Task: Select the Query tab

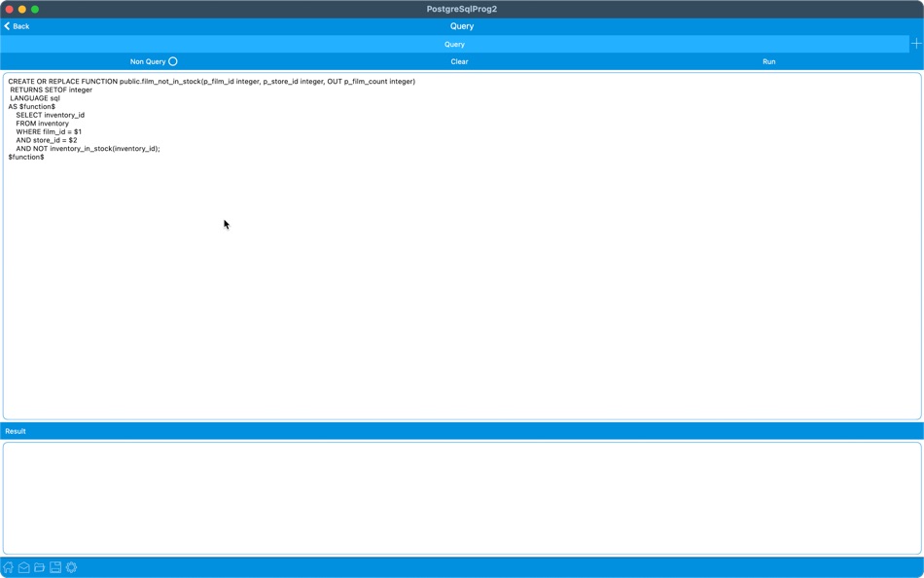Action: [x=453, y=44]
